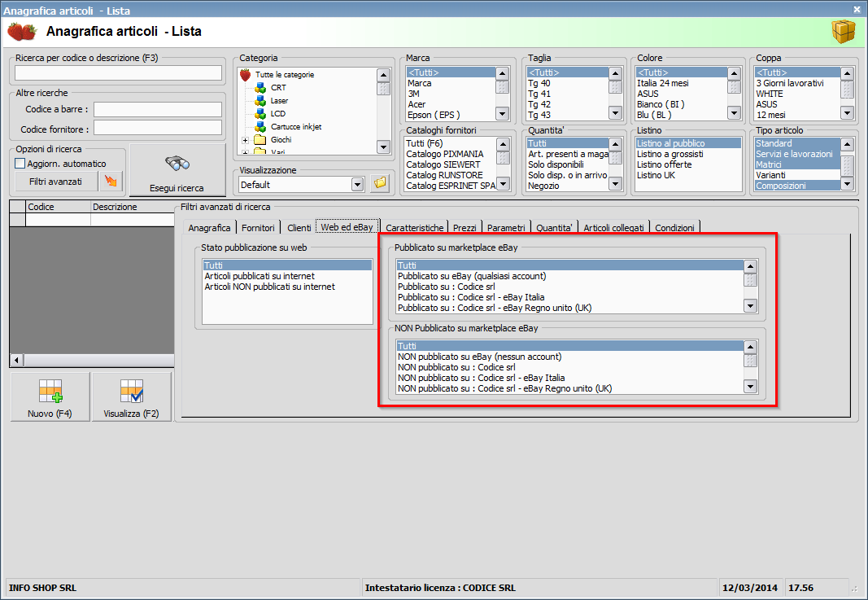Open the Parametri tab

click(506, 228)
